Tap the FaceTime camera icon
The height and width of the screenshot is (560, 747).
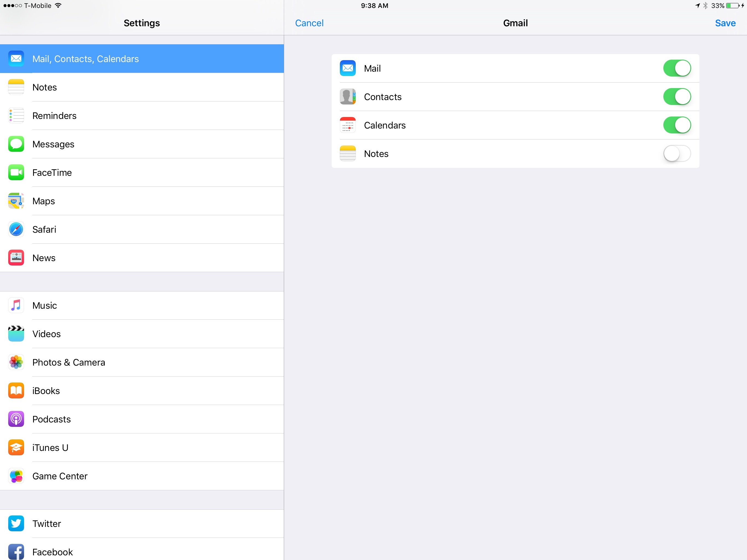coord(16,172)
